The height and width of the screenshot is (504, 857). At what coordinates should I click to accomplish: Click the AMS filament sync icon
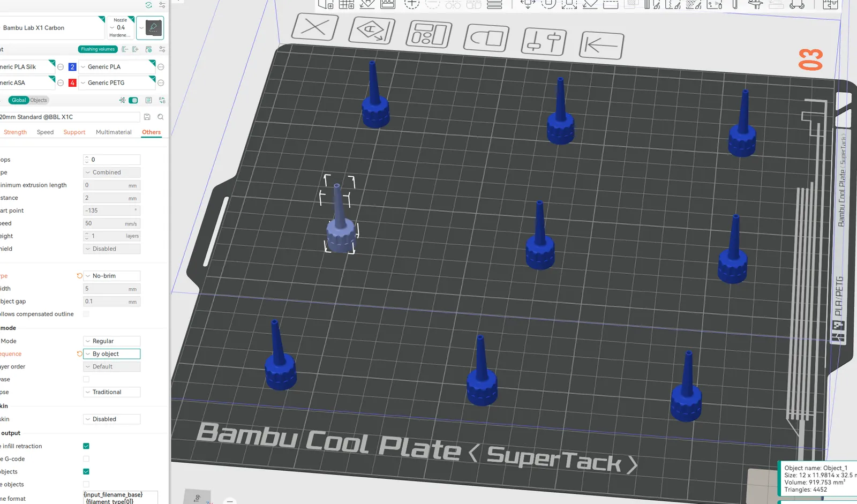(x=149, y=49)
